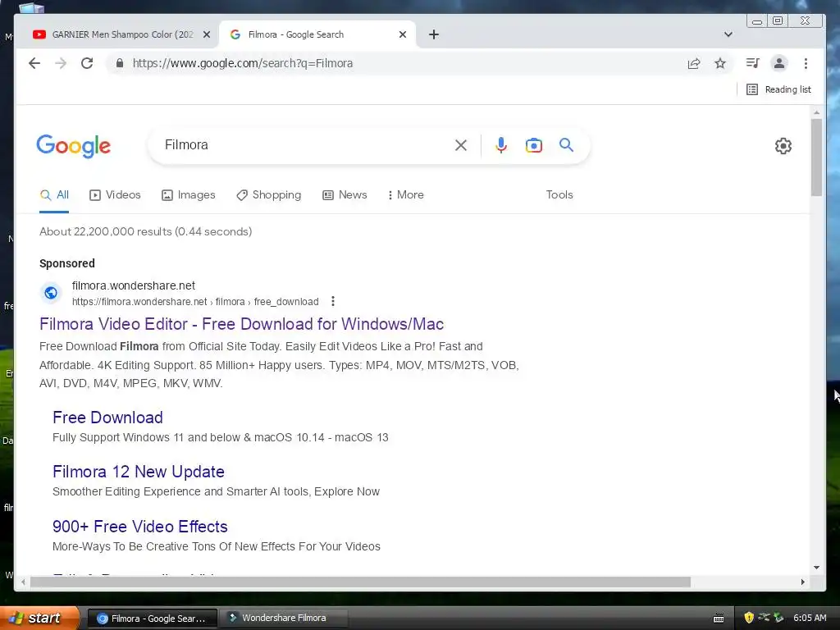This screenshot has height=630, width=840.
Task: Click the scroll down arrow
Action: click(x=816, y=568)
